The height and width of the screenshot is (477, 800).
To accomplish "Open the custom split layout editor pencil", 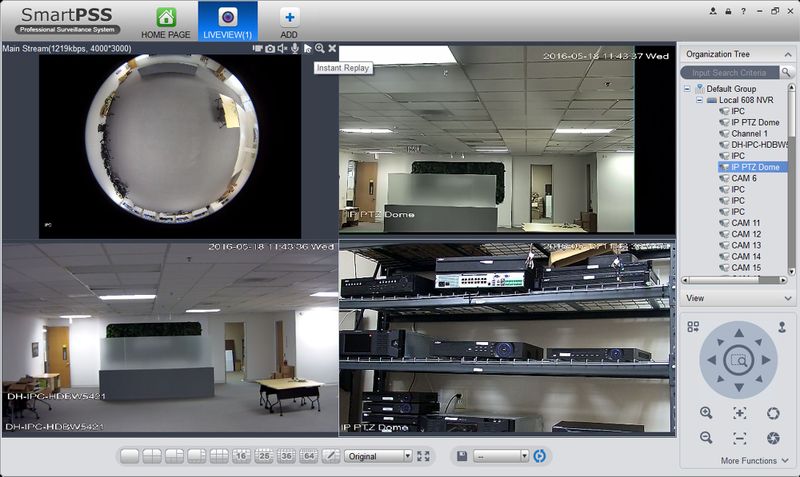I will click(x=331, y=456).
